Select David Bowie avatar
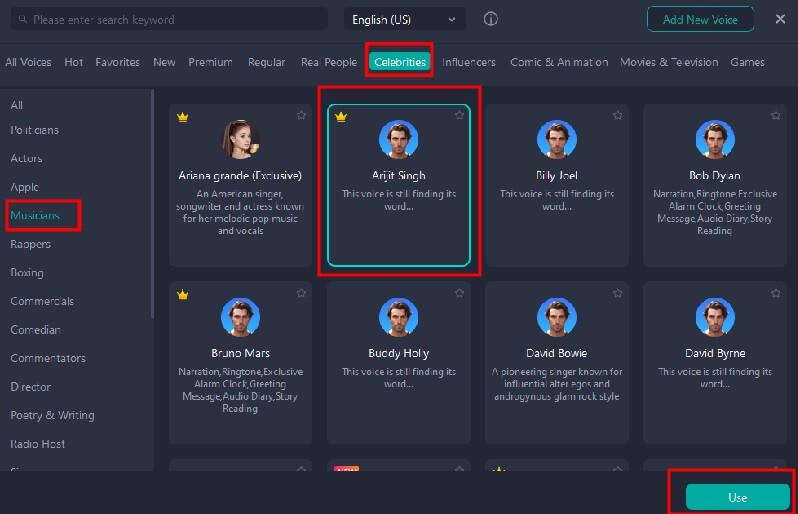Screen dimensions: 798x514 point(557,317)
